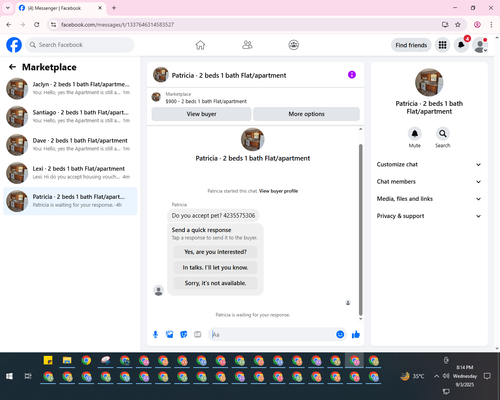Open the account profile avatar menu
500x400 pixels.
pos(480,45)
